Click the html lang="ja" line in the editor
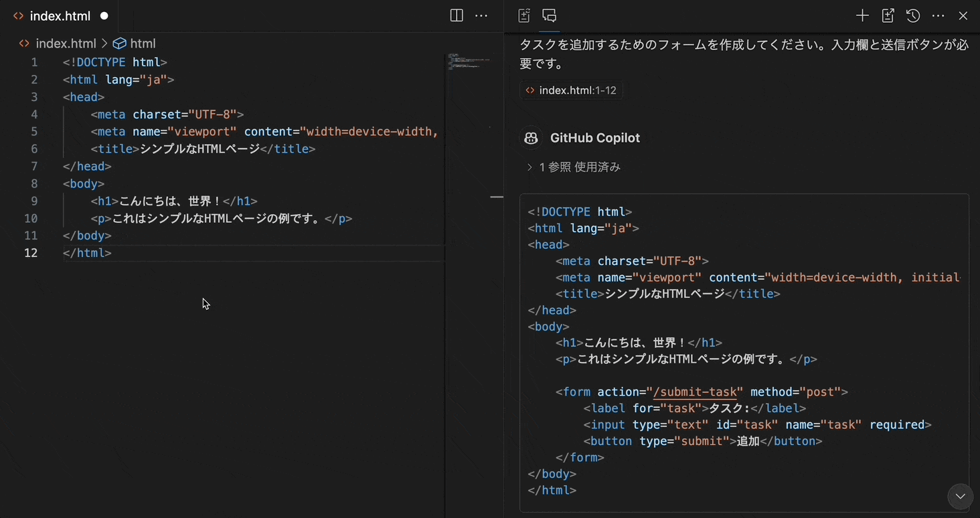This screenshot has width=980, height=518. 118,80
